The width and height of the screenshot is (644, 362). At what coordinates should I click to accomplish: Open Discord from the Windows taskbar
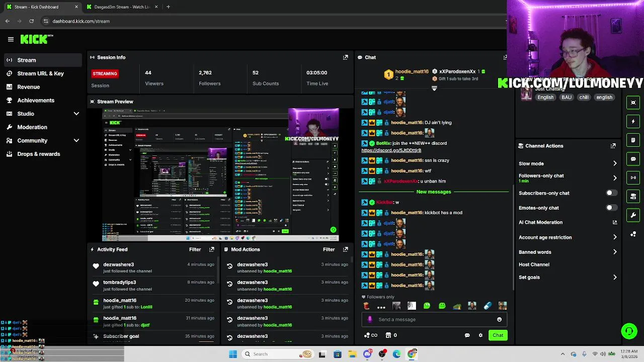tap(367, 354)
